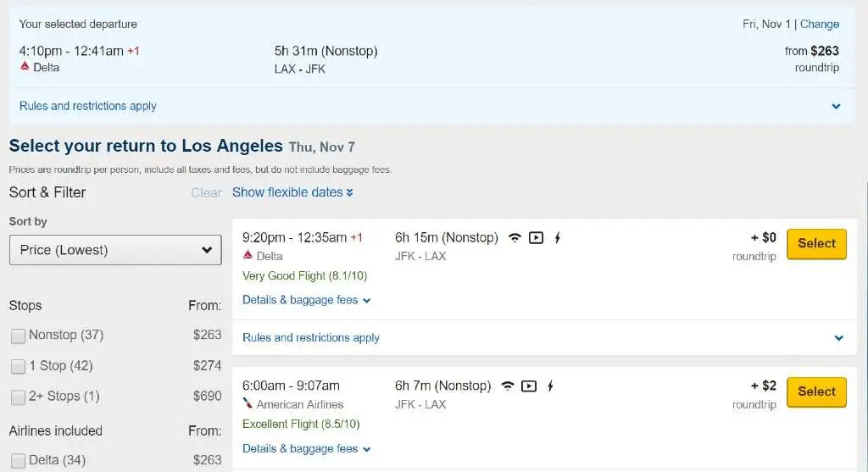Click the American Airlines logo icon

[x=248, y=403]
